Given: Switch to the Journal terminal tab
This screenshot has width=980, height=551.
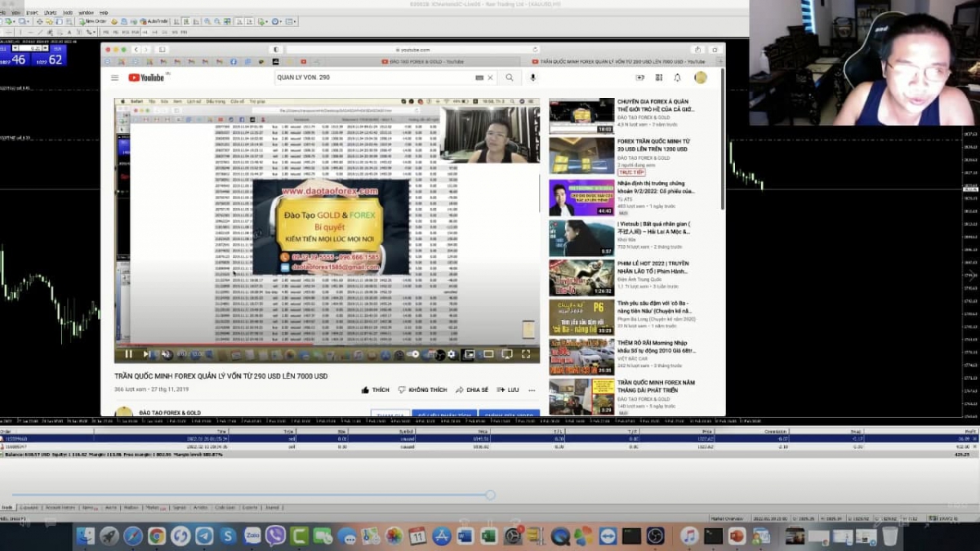Looking at the screenshot, I should point(273,507).
